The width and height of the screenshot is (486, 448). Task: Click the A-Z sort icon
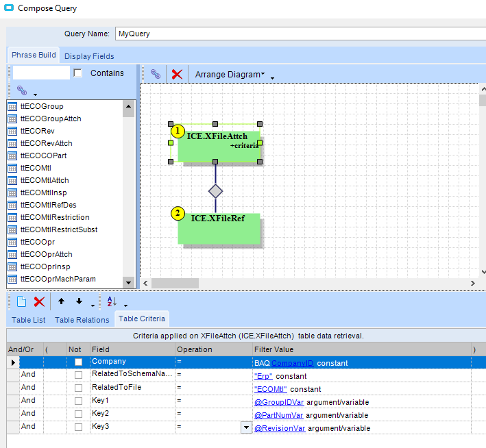(112, 301)
